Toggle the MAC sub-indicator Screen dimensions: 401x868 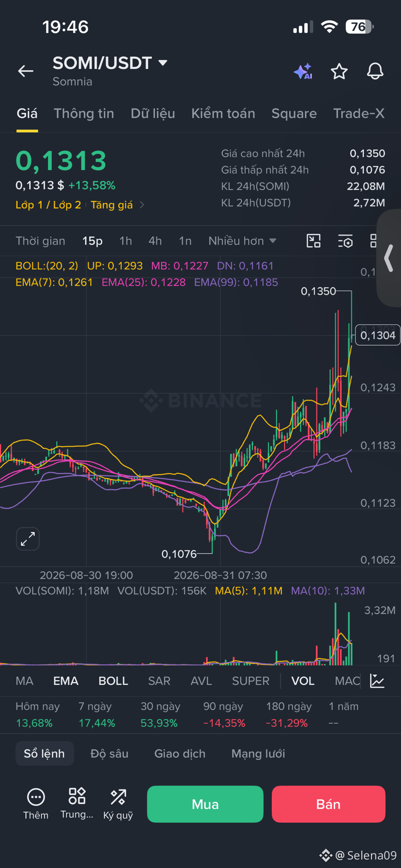[347, 681]
